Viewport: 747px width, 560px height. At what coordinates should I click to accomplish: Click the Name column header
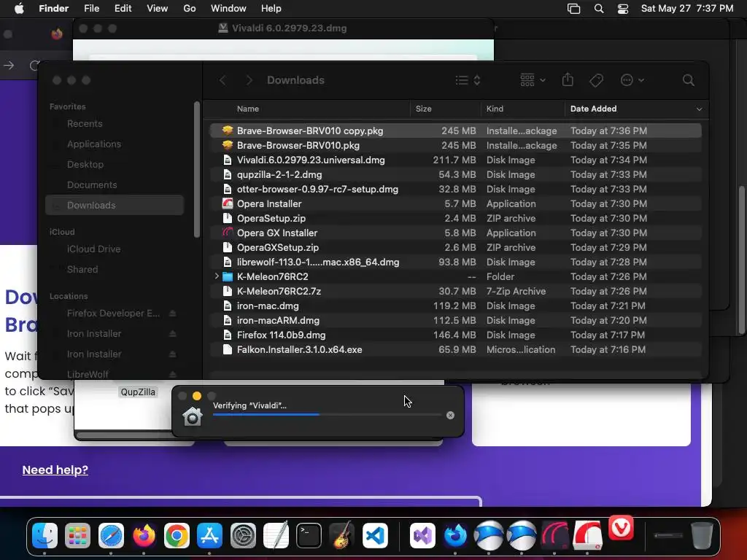248,109
